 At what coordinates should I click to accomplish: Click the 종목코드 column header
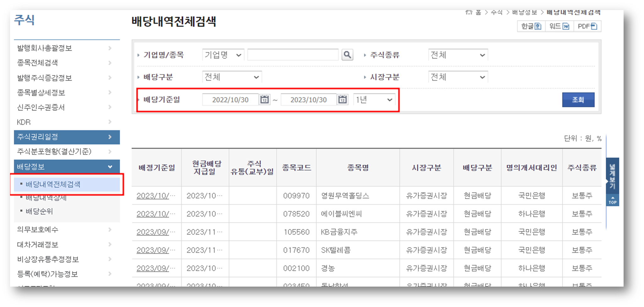296,168
